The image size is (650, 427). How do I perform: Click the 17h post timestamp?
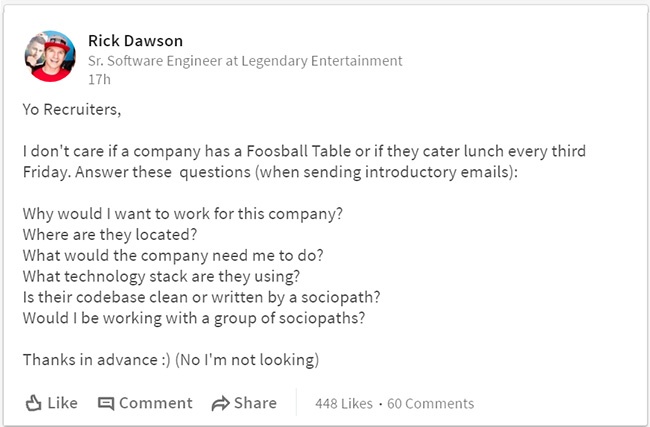pos(98,78)
